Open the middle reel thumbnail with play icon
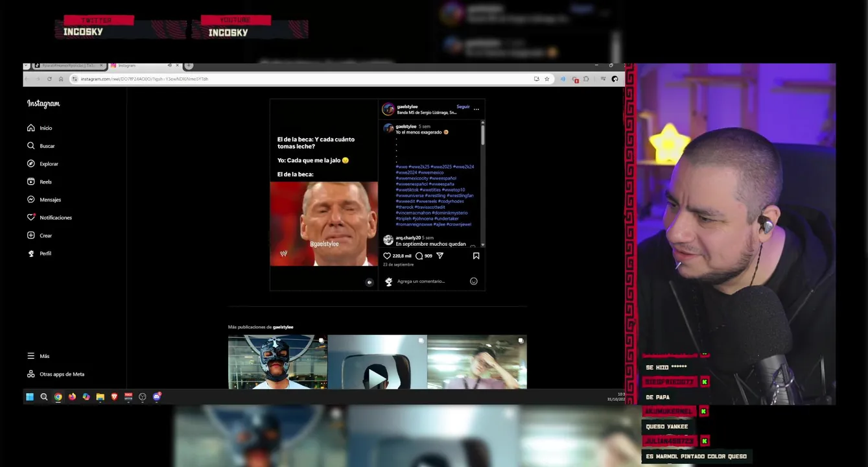Screen dimensions: 868x467 coord(377,362)
